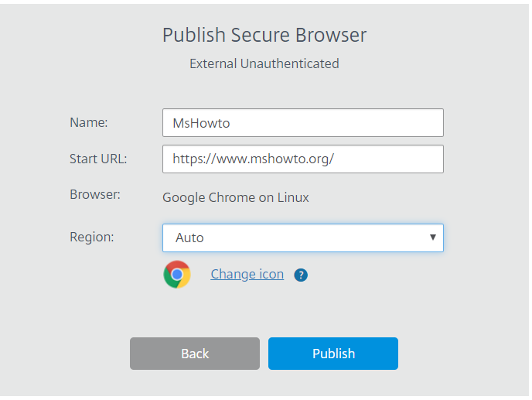Click the Publish Secure Browser heading
This screenshot has height=400, width=532.
pyautogui.click(x=264, y=35)
